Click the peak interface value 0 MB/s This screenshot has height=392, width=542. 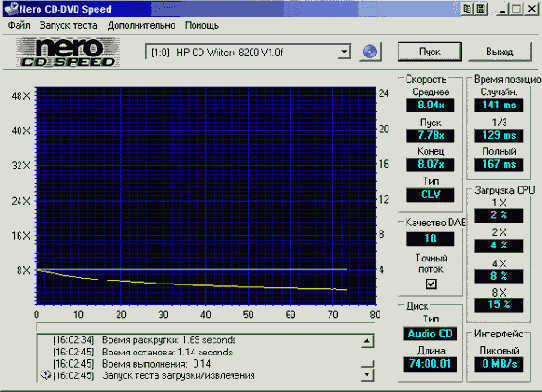[498, 364]
